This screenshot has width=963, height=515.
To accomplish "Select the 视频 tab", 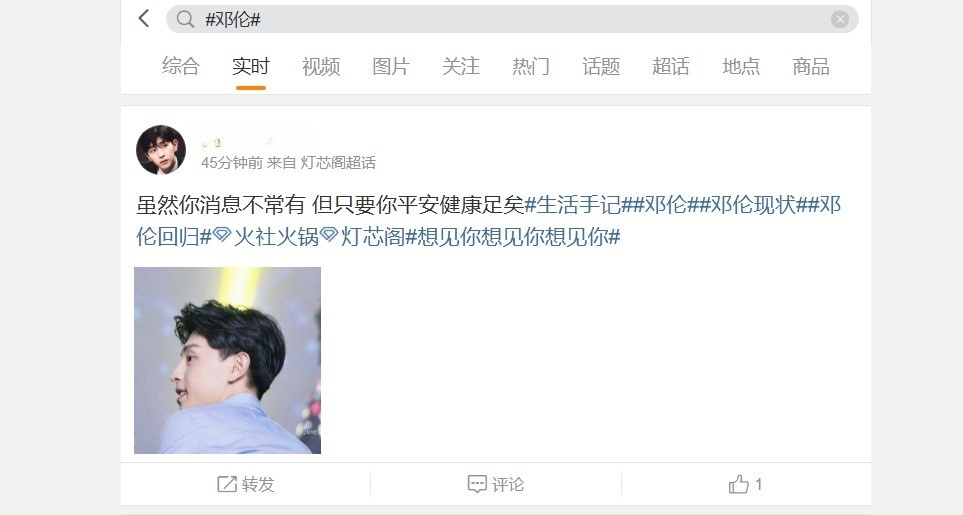I will coord(321,66).
